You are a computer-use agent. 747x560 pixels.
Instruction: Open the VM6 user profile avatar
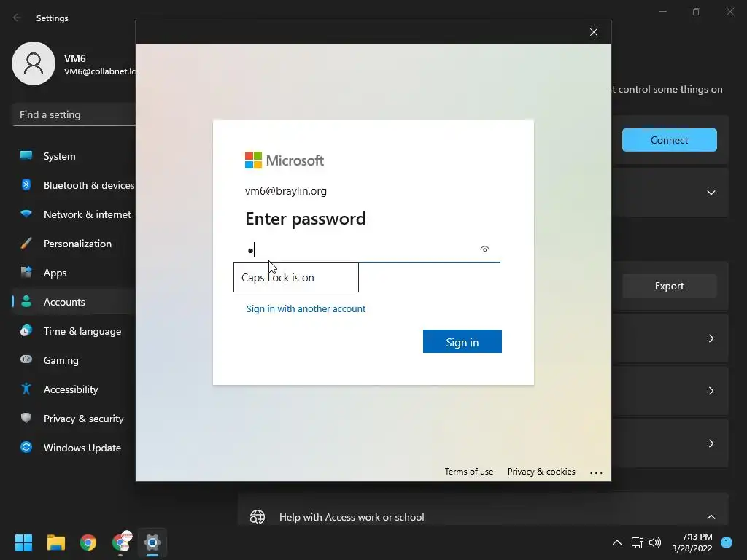34,63
